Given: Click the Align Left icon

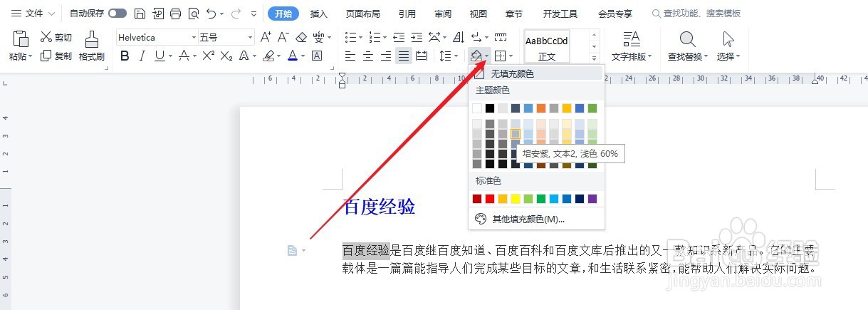Looking at the screenshot, I should coord(350,56).
